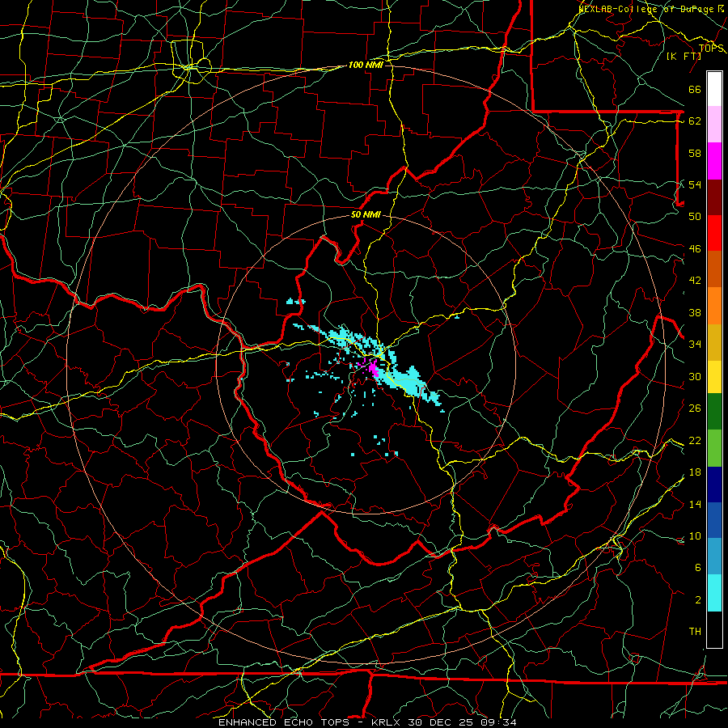Click legend value "54"
The width and height of the screenshot is (728, 728).
tap(695, 184)
